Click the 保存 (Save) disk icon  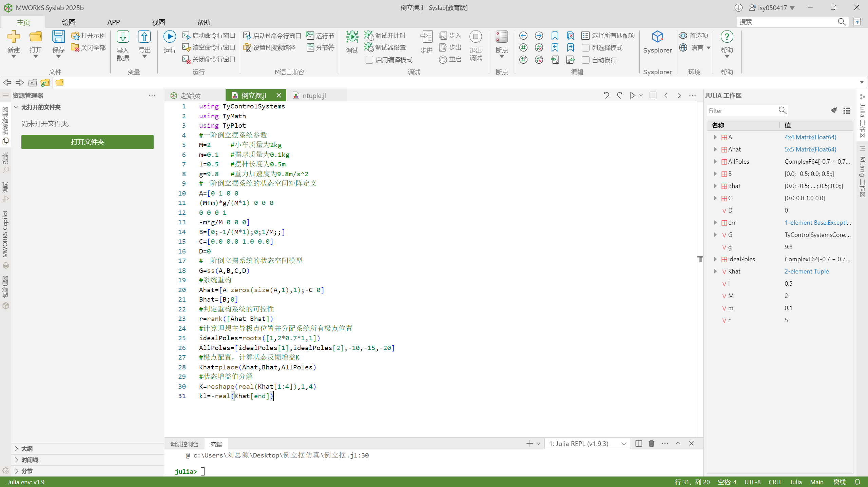(58, 37)
